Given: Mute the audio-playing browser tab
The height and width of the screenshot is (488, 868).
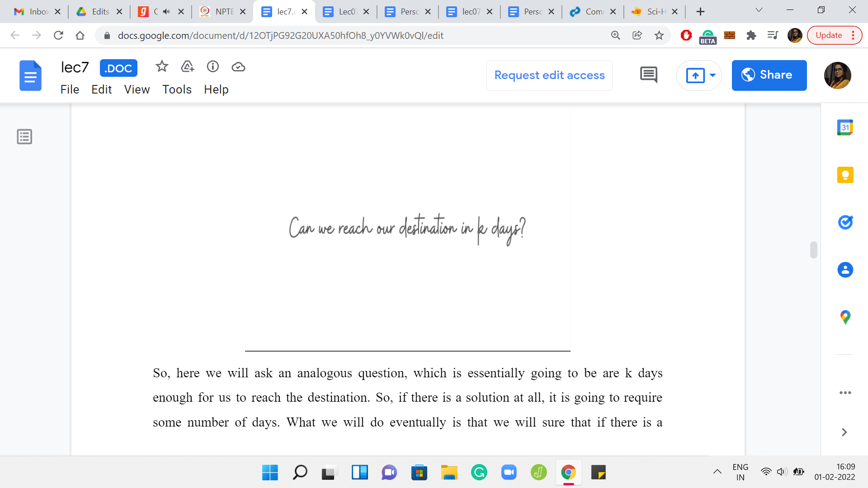Looking at the screenshot, I should click(166, 12).
